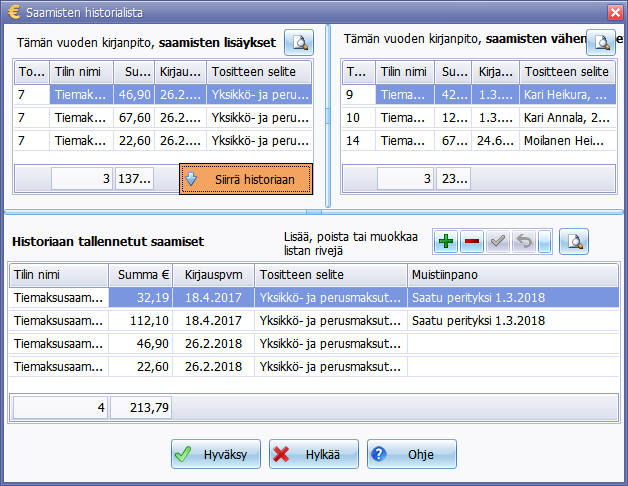
Task: Click the total 213,79 in history footer
Action: pos(141,408)
